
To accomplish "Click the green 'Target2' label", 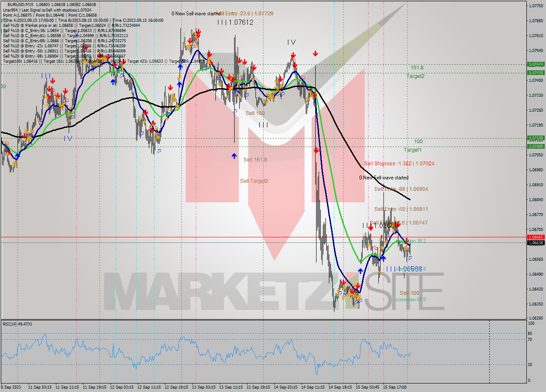I will pos(415,76).
